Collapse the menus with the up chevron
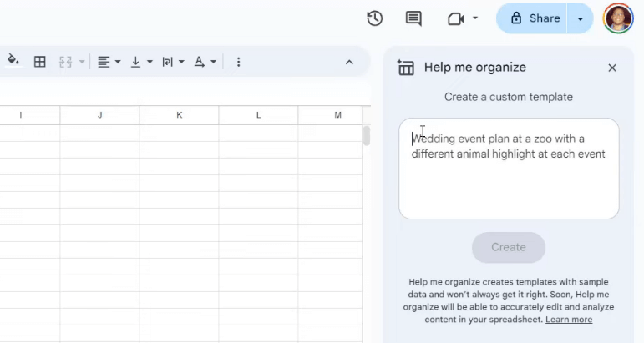The height and width of the screenshot is (343, 644). click(x=349, y=63)
